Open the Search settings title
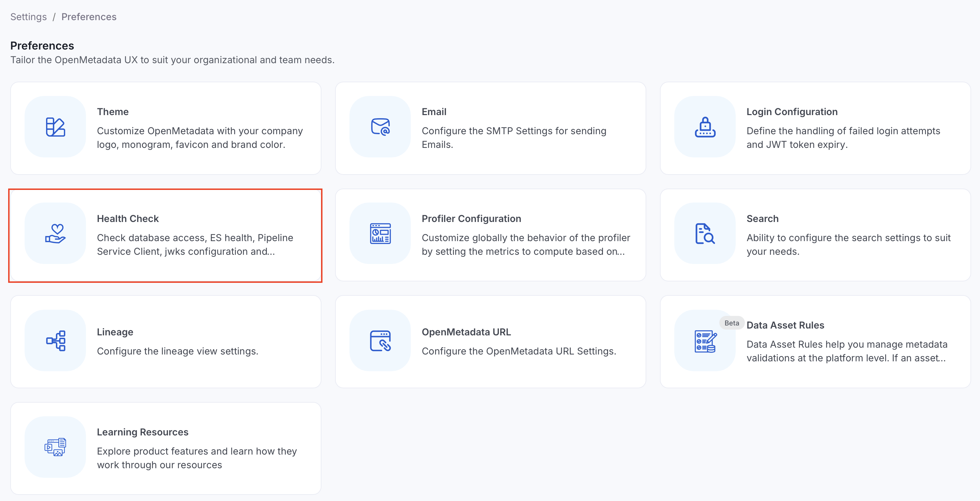 click(762, 219)
